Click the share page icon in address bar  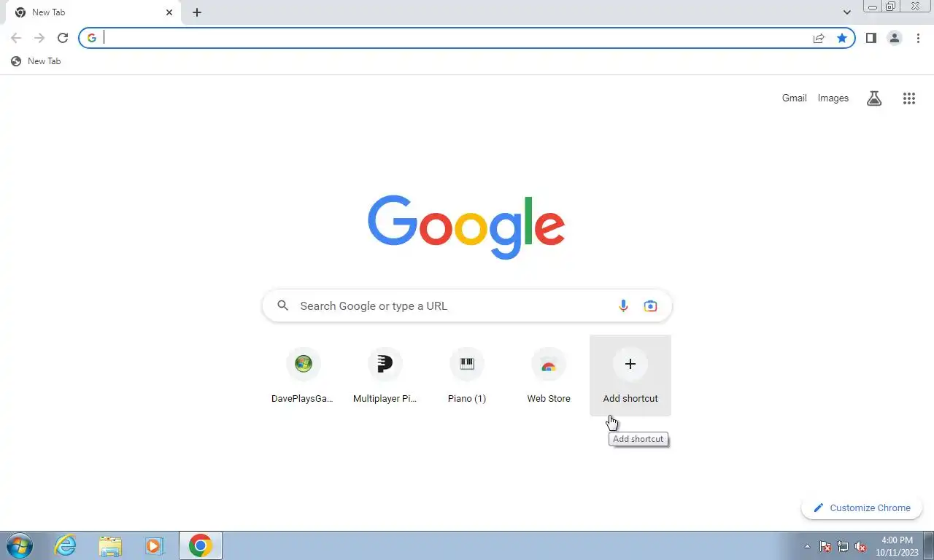point(819,38)
